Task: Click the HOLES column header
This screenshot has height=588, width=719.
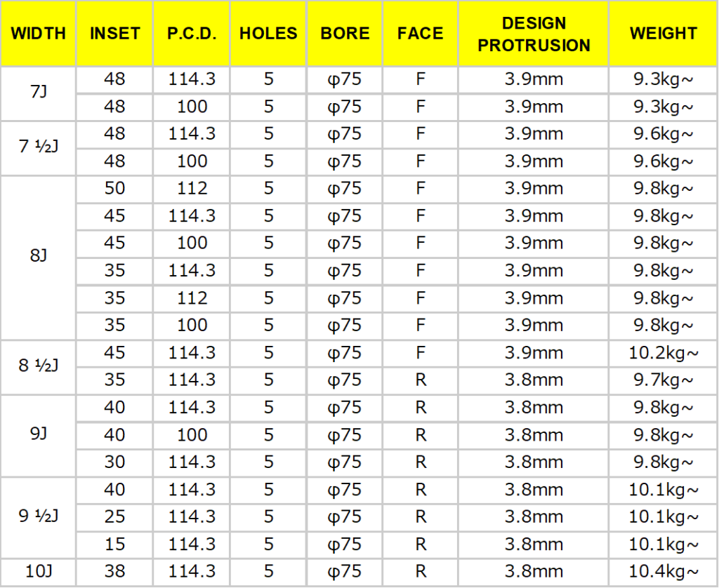Action: (268, 34)
